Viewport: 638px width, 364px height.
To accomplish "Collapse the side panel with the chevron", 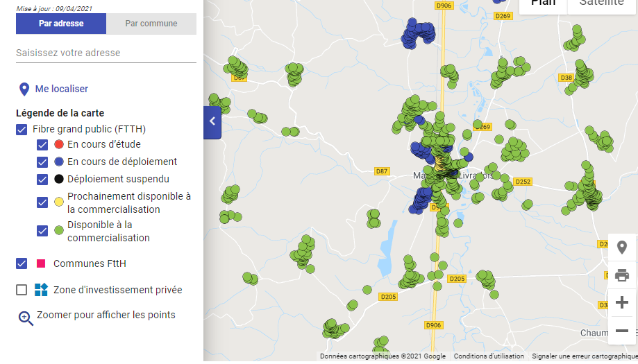I will pyautogui.click(x=212, y=122).
